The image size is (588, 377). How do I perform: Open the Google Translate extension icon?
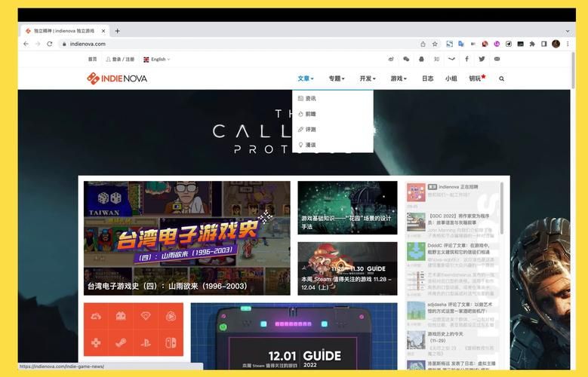click(x=461, y=44)
